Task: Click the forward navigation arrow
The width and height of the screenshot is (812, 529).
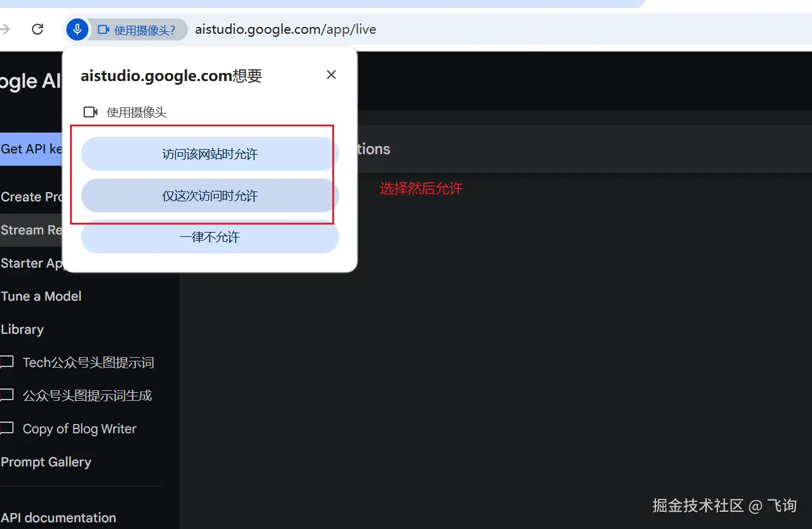Action: [x=5, y=29]
